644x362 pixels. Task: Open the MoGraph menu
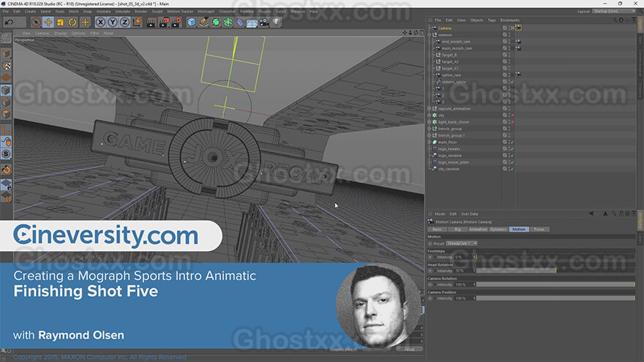click(x=206, y=12)
